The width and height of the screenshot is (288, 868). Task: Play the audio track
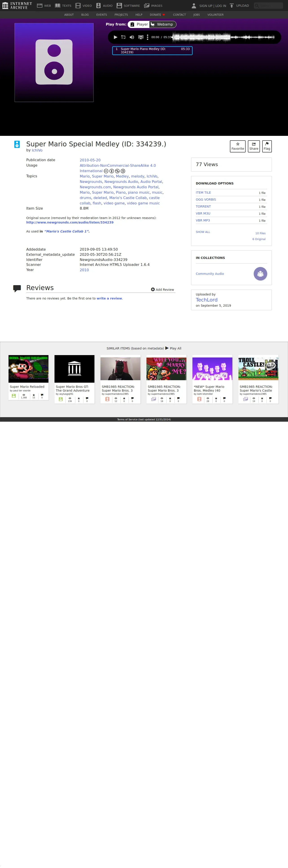tap(115, 37)
